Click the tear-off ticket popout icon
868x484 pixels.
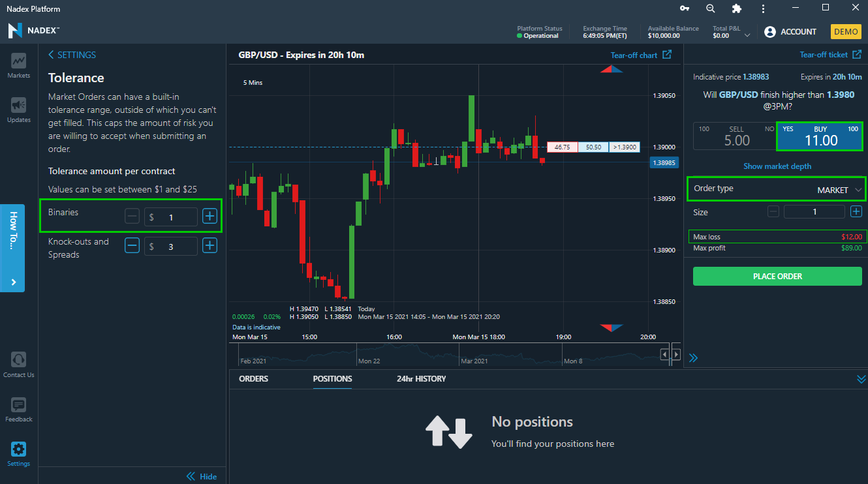[x=858, y=55]
